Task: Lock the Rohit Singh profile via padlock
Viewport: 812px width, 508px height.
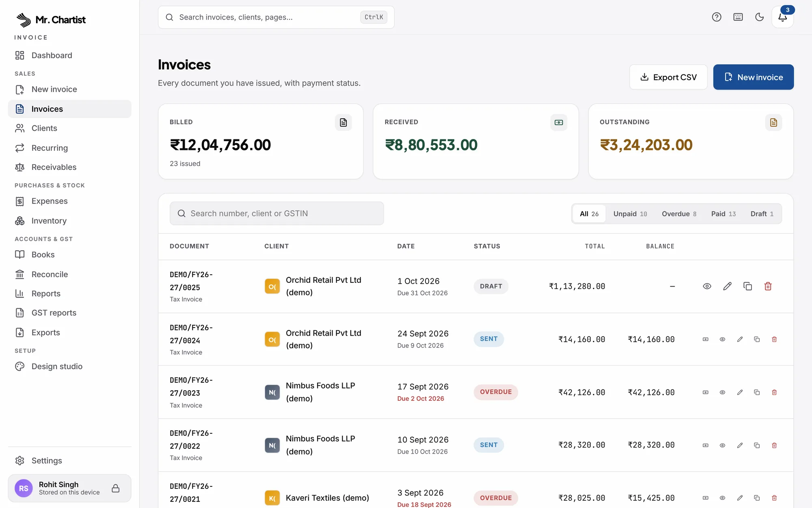Action: click(116, 488)
